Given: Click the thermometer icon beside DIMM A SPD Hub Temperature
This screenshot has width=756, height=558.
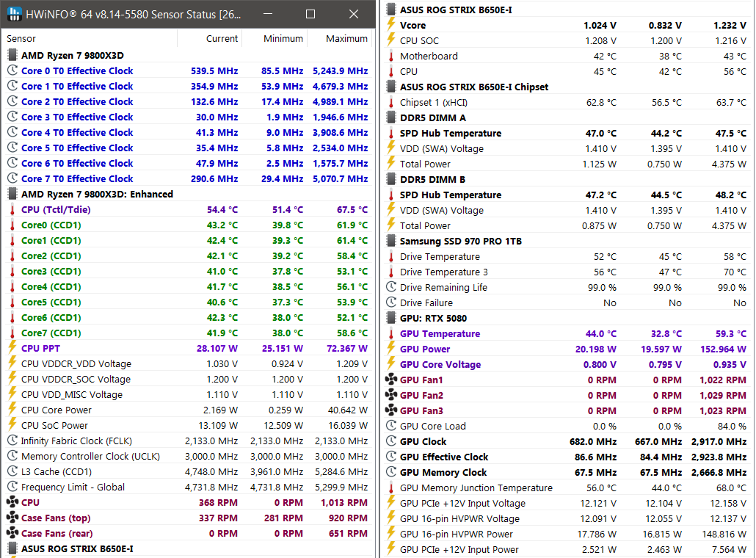Looking at the screenshot, I should (x=391, y=133).
